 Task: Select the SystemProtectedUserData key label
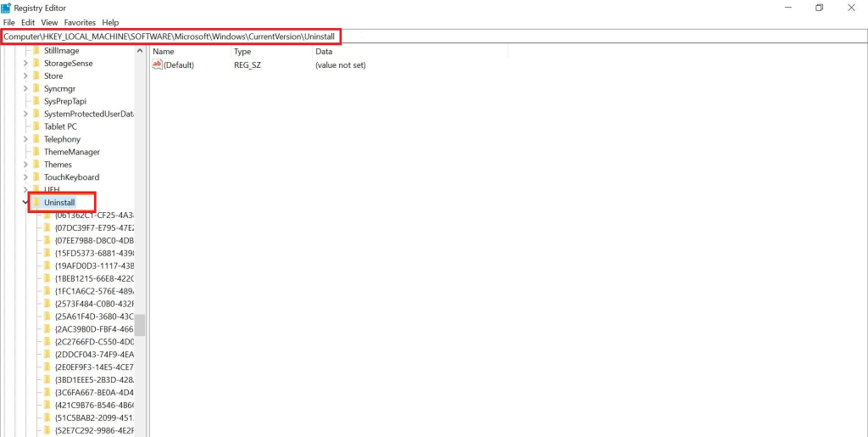pyautogui.click(x=88, y=114)
